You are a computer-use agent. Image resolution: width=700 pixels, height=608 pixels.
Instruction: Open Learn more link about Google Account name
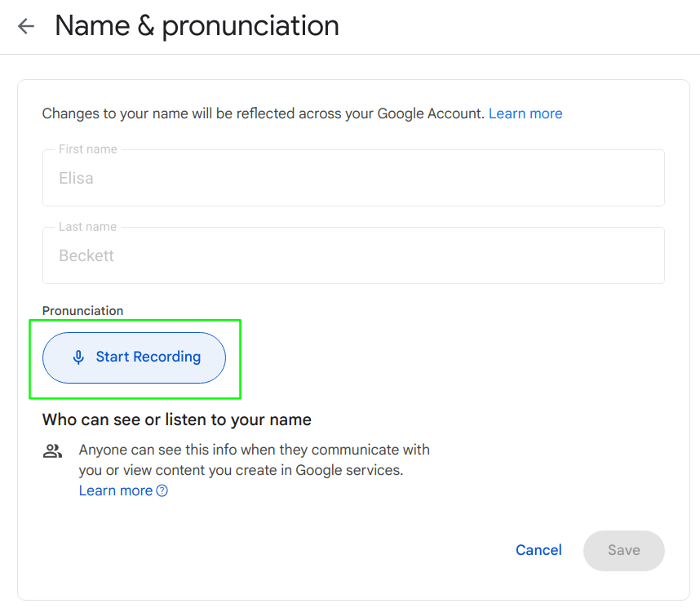(x=525, y=113)
